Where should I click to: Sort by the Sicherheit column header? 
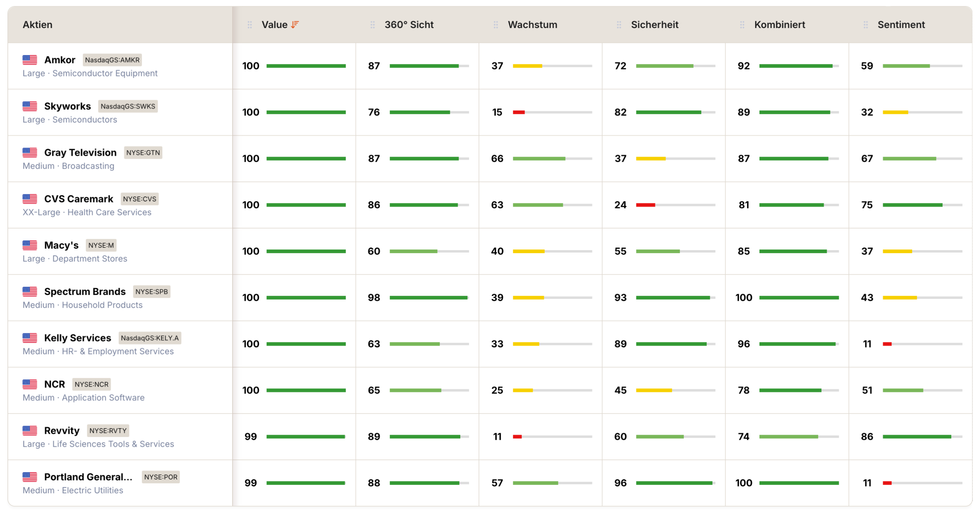click(654, 25)
